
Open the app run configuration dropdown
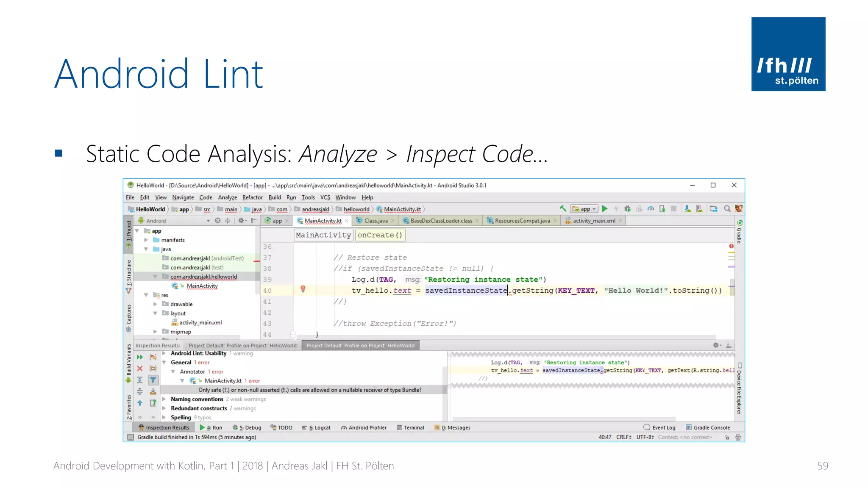[585, 209]
